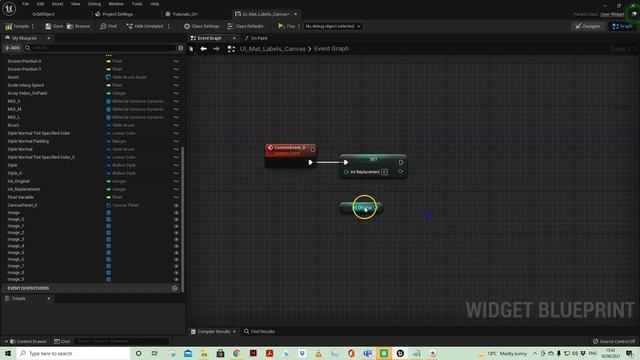Image resolution: width=640 pixels, height=360 pixels.
Task: Change Screen Position X type Float
Action: tap(115, 61)
